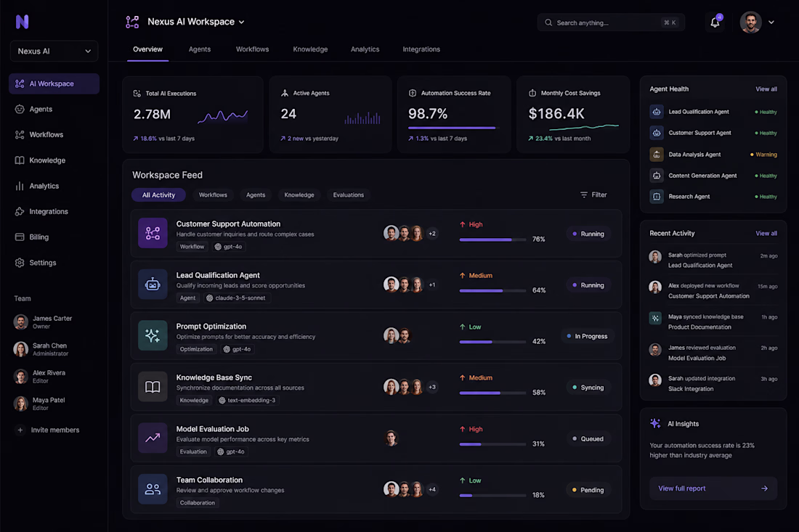Click the Search anything input field
Screen dimensions: 799x532
coord(610,22)
